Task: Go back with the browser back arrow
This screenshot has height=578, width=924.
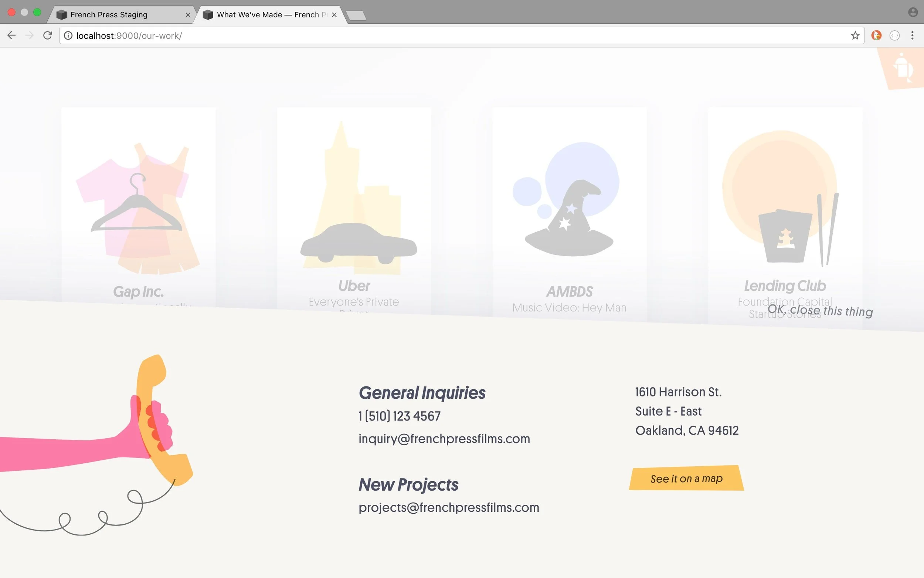Action: (11, 36)
